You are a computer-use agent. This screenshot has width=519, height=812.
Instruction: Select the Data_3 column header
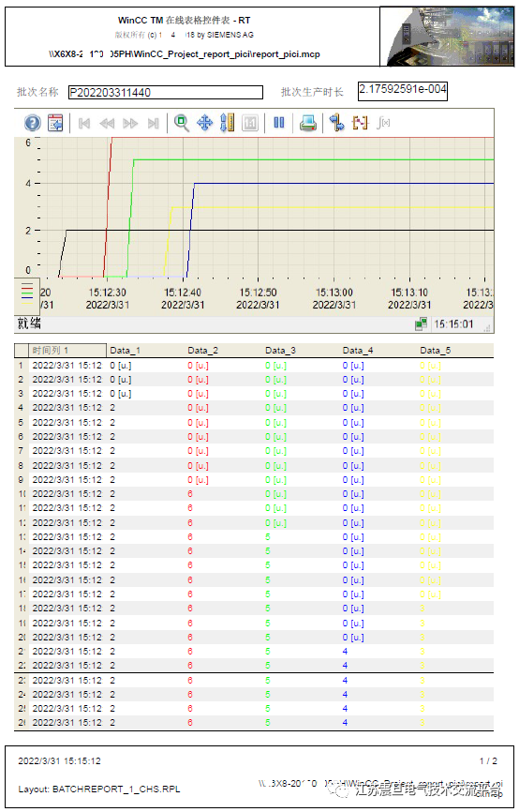tap(280, 351)
